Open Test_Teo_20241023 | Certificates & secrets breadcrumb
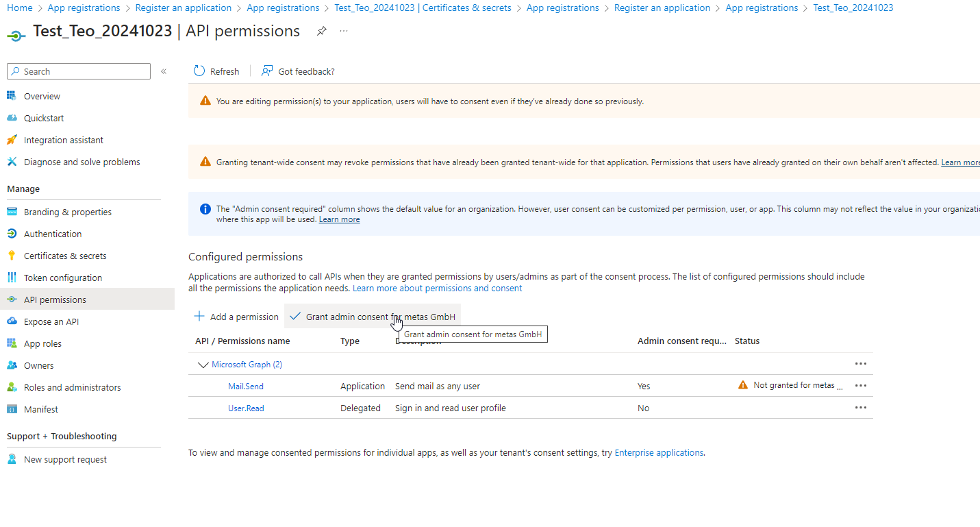Image resolution: width=980 pixels, height=527 pixels. click(x=423, y=8)
